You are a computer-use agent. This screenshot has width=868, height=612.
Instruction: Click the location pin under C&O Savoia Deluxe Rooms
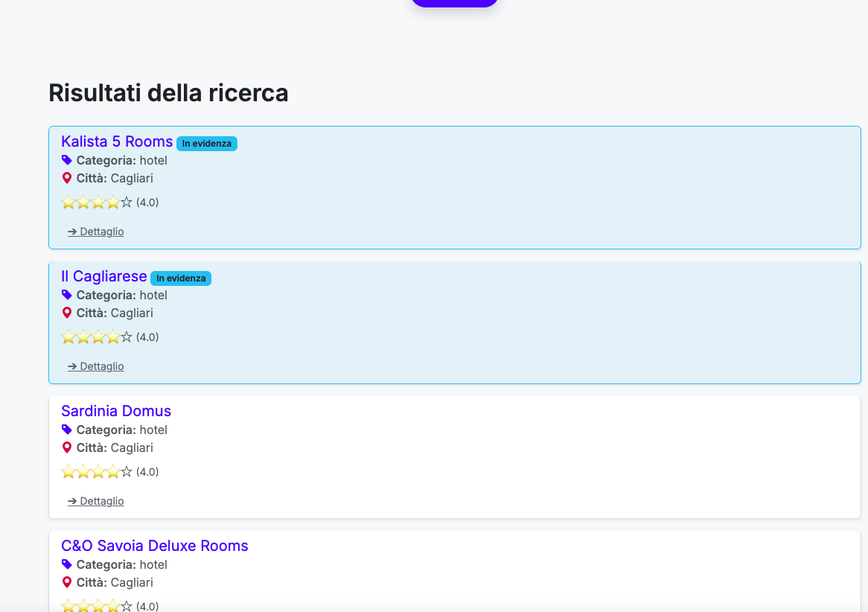(x=67, y=582)
